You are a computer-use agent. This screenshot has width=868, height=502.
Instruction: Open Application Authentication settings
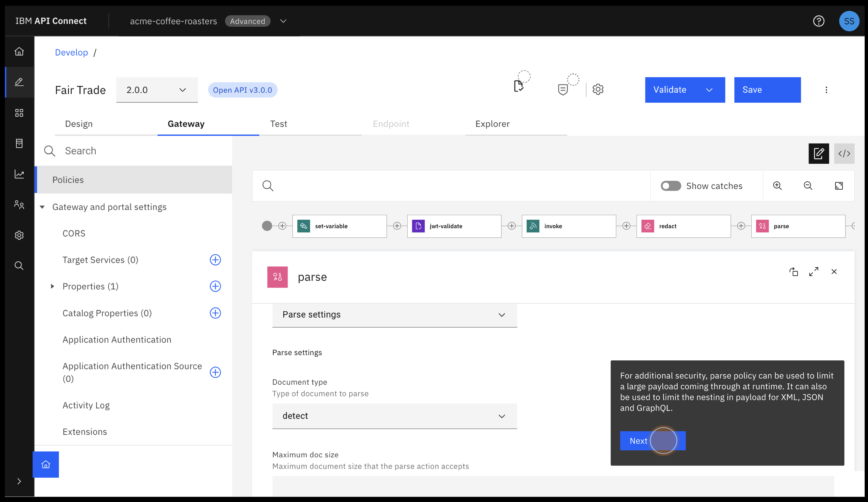(x=117, y=340)
